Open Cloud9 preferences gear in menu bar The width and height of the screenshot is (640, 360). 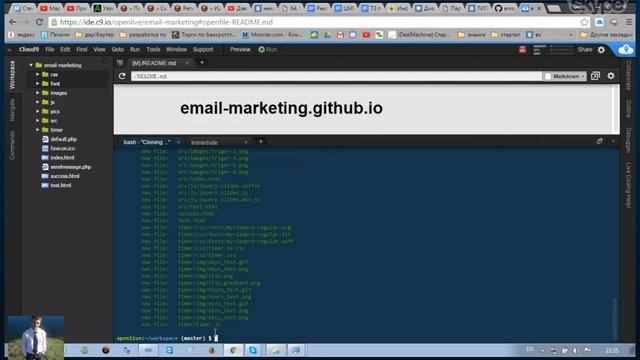(x=601, y=50)
